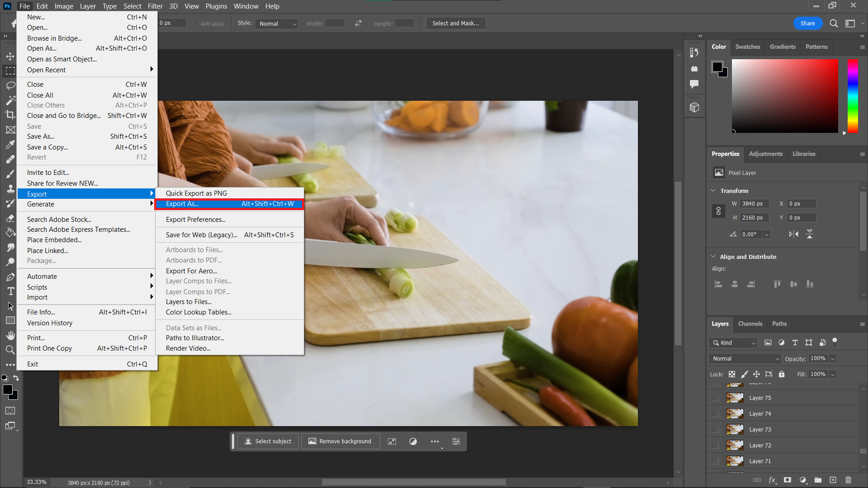Screen dimensions: 868x488
Task: Filter layers by type layers only
Action: click(x=795, y=343)
